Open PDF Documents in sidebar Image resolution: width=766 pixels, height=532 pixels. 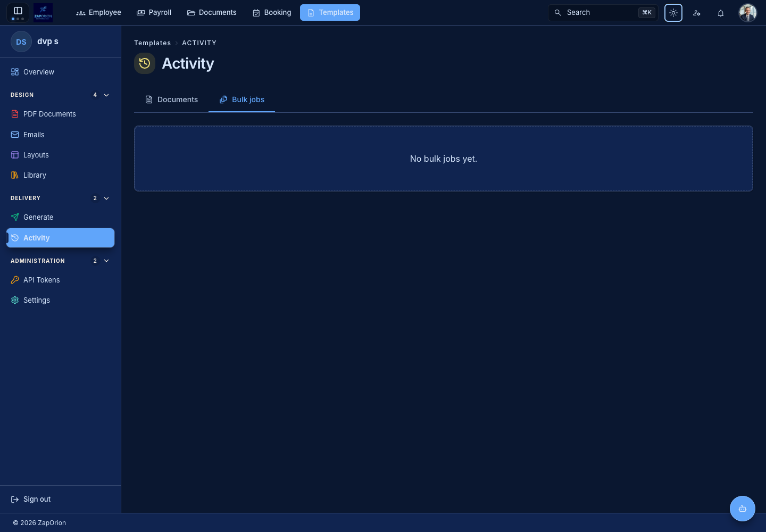[x=60, y=114]
